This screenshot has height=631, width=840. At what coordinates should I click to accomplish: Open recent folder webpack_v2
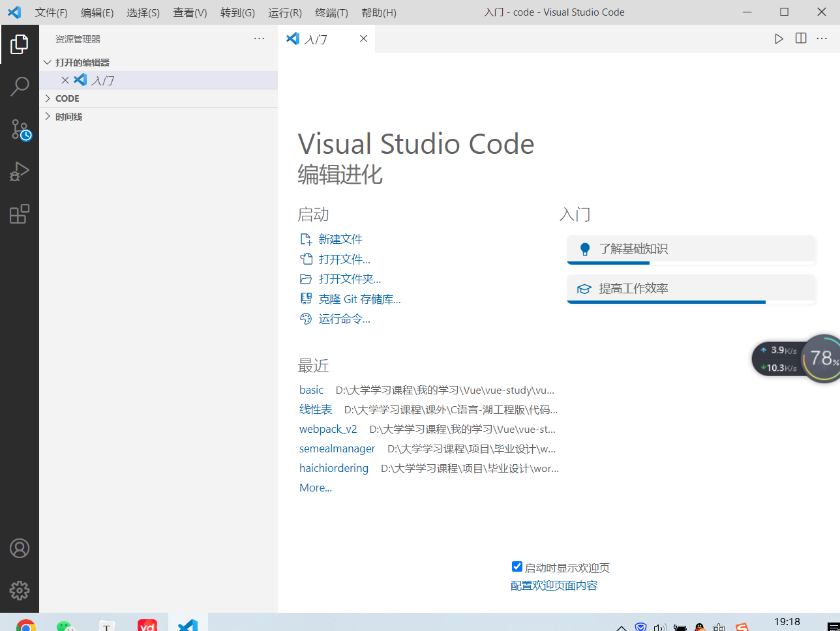coord(328,429)
